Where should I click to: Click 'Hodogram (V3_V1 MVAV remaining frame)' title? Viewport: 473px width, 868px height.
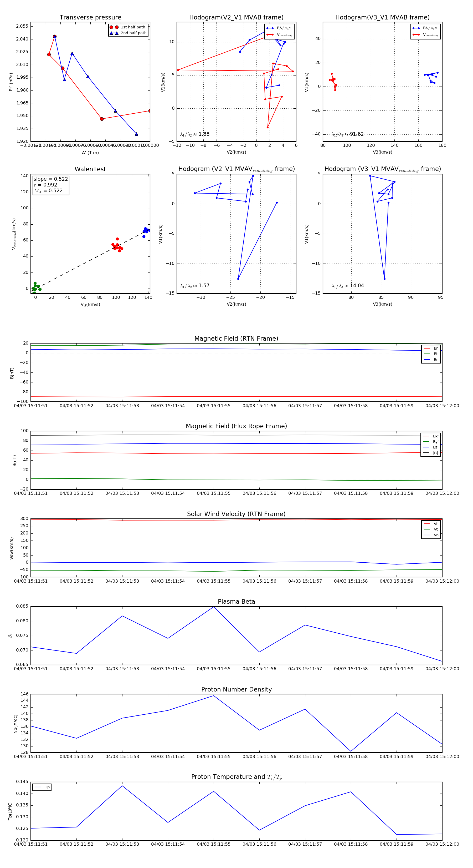[382, 169]
